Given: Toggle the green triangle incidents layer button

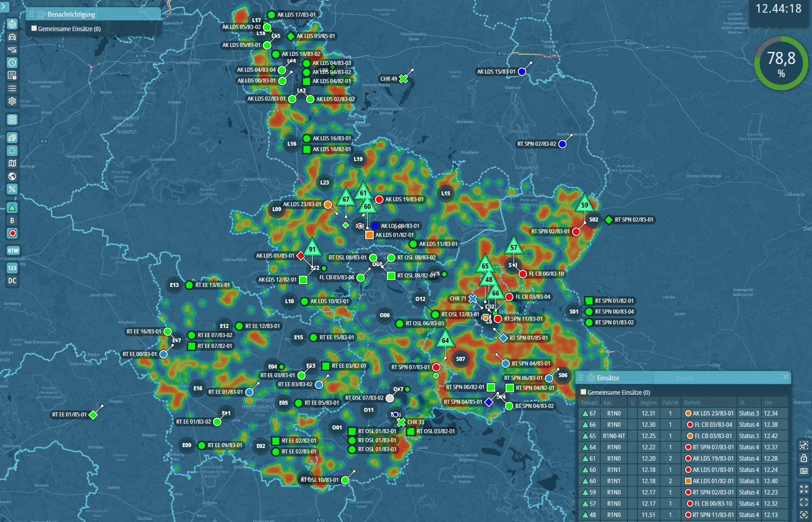Looking at the screenshot, I should pyautogui.click(x=12, y=208).
